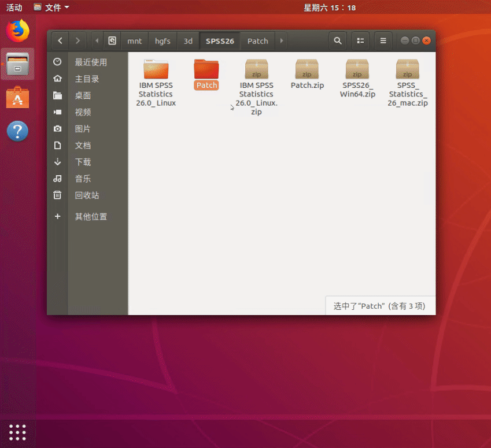Select IBM SPSS Statistics 26.0_Linux folder icon

(x=156, y=69)
